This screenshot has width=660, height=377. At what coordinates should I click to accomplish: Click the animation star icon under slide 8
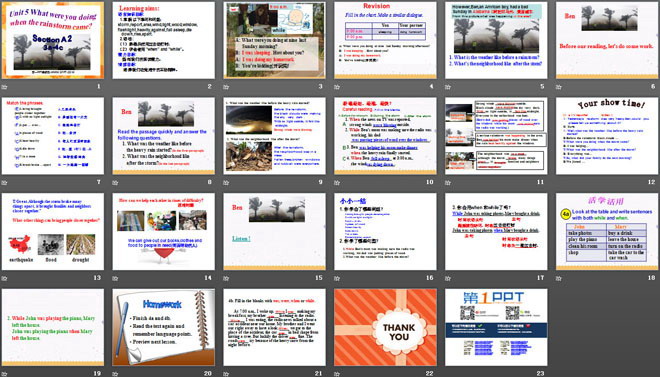coord(115,183)
